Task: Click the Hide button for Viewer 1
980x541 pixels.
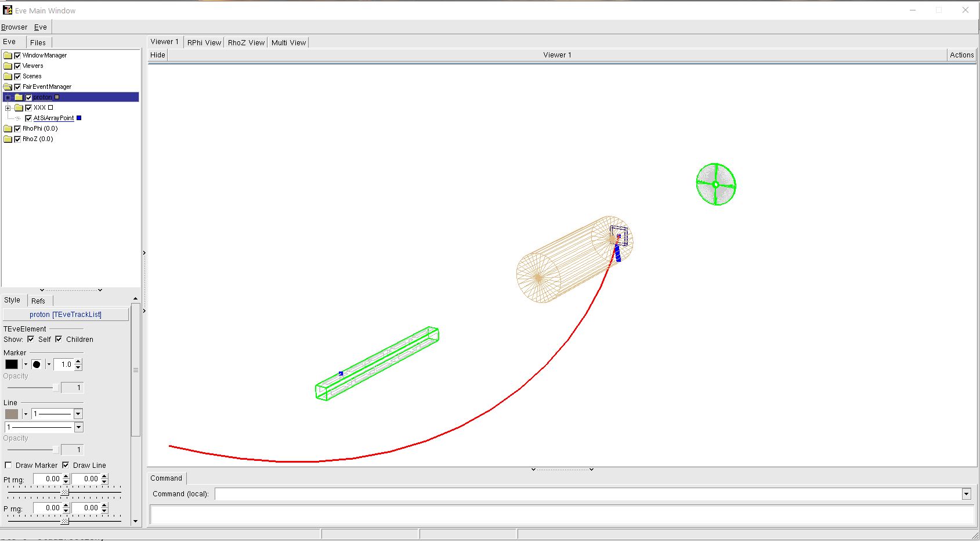Action: click(158, 55)
